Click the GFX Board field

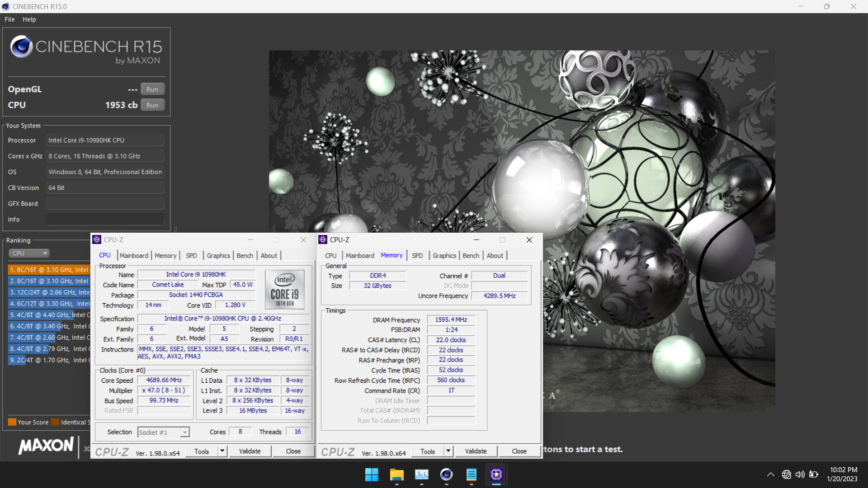coord(105,203)
